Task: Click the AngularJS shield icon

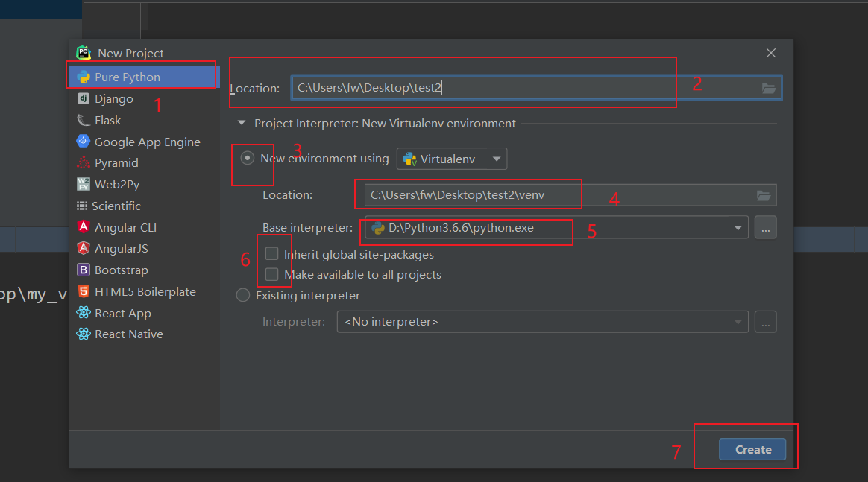Action: [x=83, y=248]
